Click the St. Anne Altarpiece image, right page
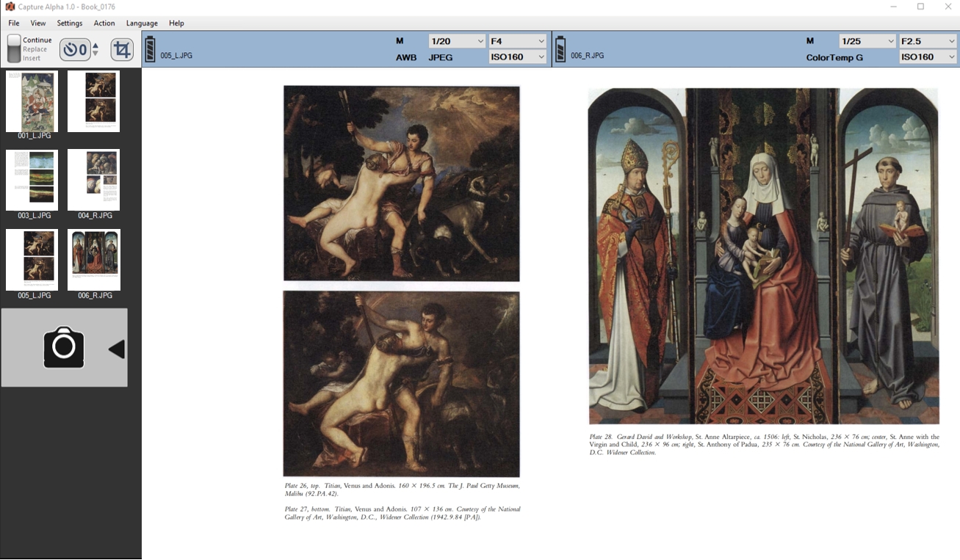The height and width of the screenshot is (560, 960). [x=764, y=256]
